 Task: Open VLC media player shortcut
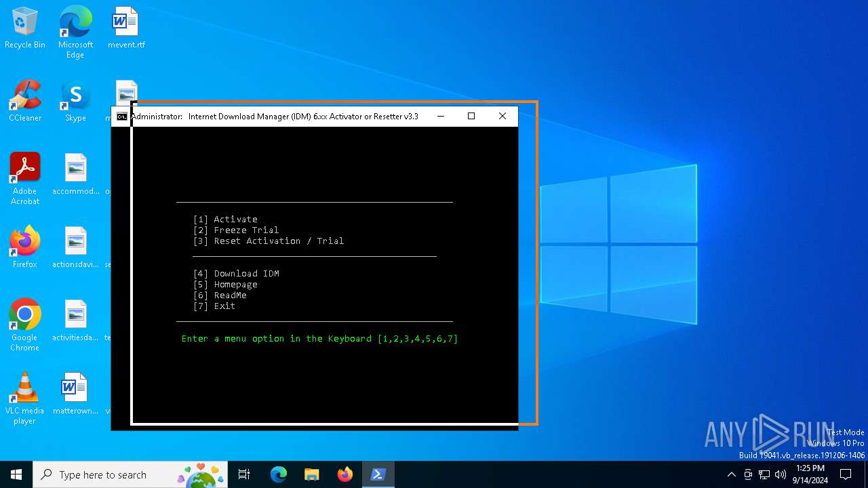tap(25, 399)
